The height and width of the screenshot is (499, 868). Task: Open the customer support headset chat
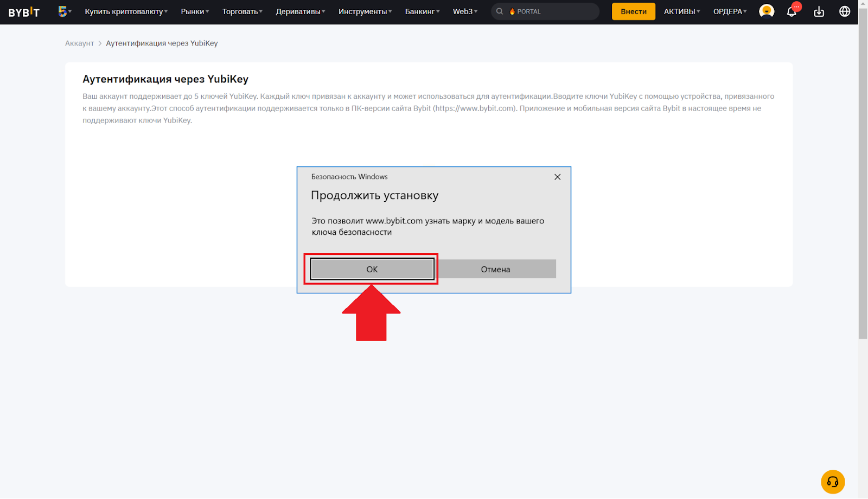click(833, 482)
